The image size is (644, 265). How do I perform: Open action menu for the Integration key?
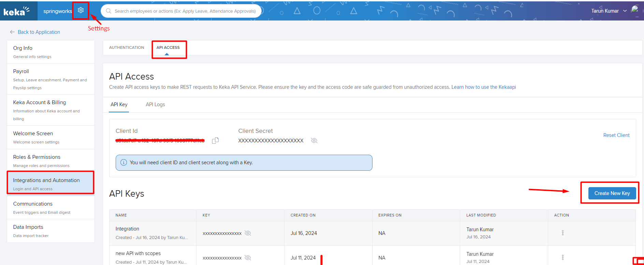(562, 233)
